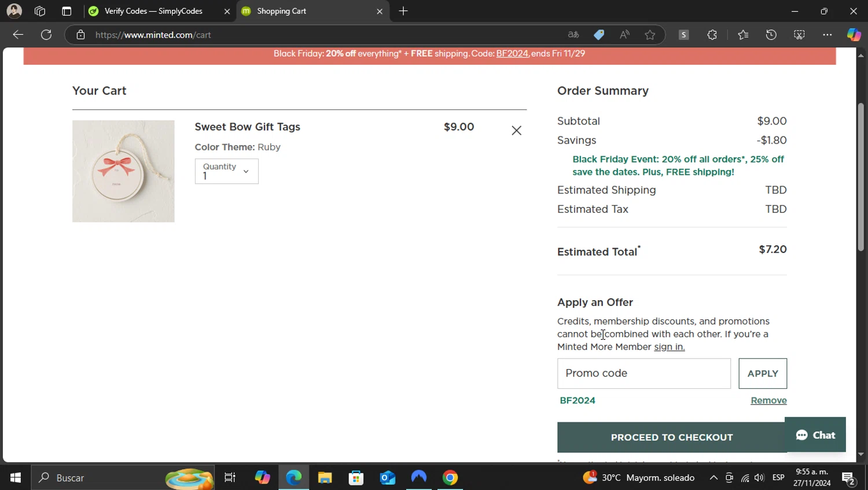Open the screenshot capture tool

pyautogui.click(x=799, y=35)
